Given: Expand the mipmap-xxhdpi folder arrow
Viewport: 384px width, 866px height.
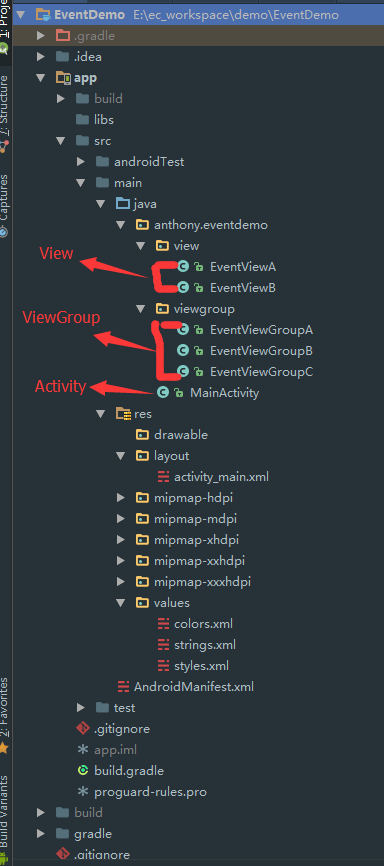Looking at the screenshot, I should [120, 561].
